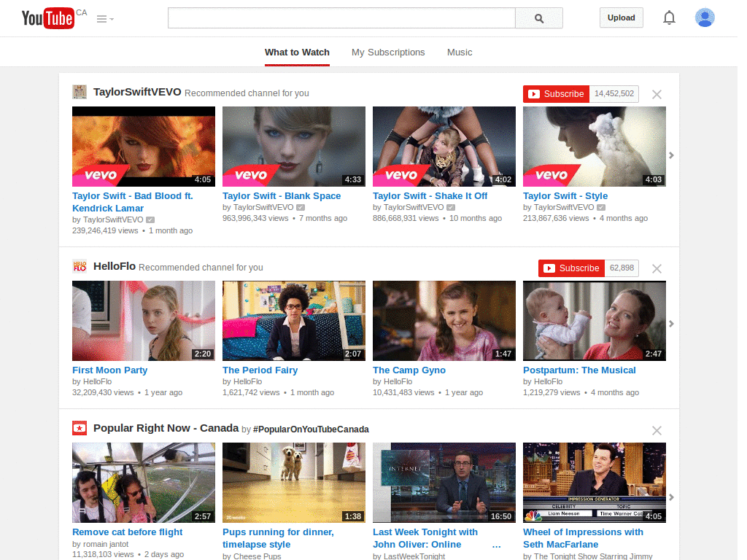
Task: Open Wheel of Impressions thumbnail
Action: coord(595,483)
